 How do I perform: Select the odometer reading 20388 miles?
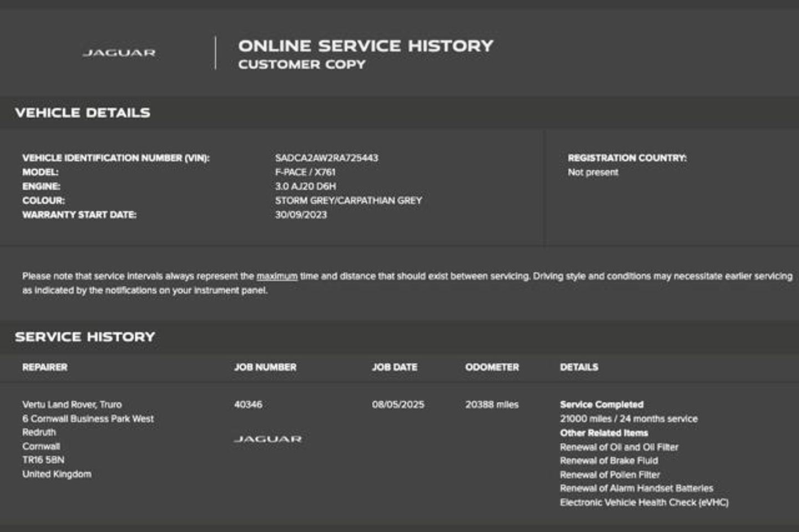point(492,404)
